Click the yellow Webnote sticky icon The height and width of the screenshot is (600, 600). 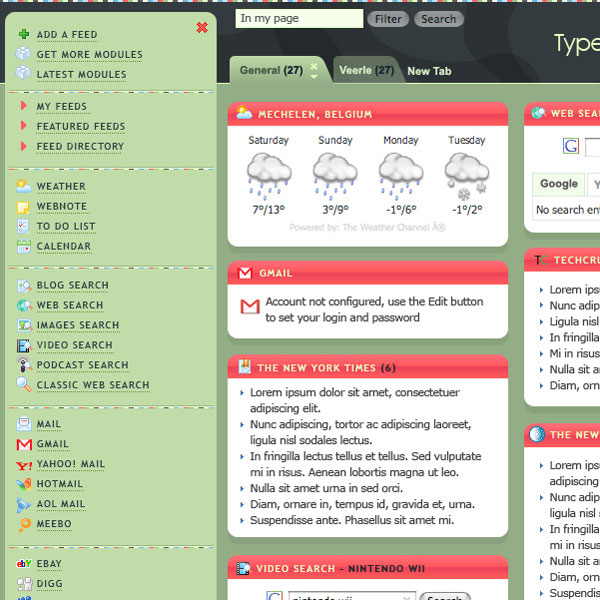(x=23, y=207)
